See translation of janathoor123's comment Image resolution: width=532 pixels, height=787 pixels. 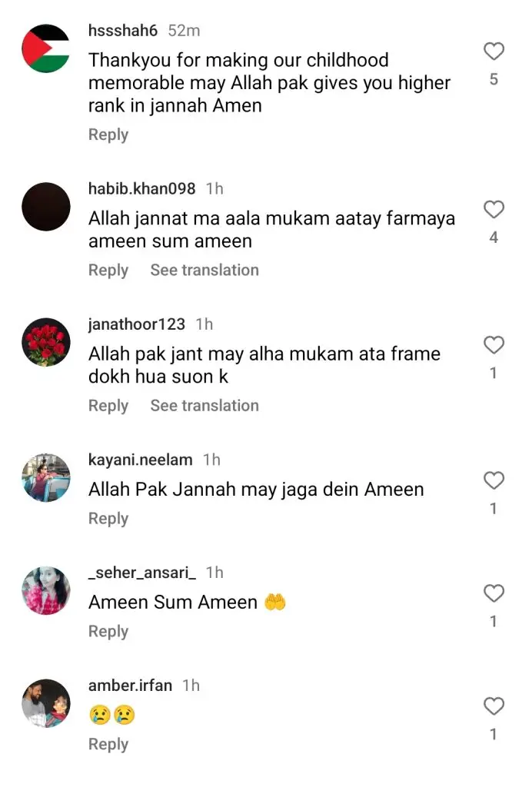(x=204, y=406)
